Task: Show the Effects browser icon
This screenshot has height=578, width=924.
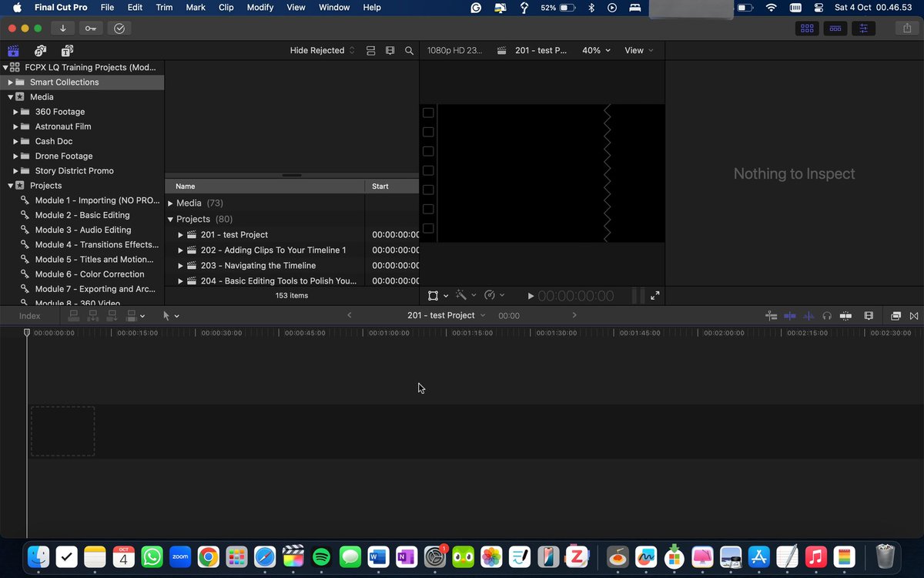Action: click(x=896, y=316)
